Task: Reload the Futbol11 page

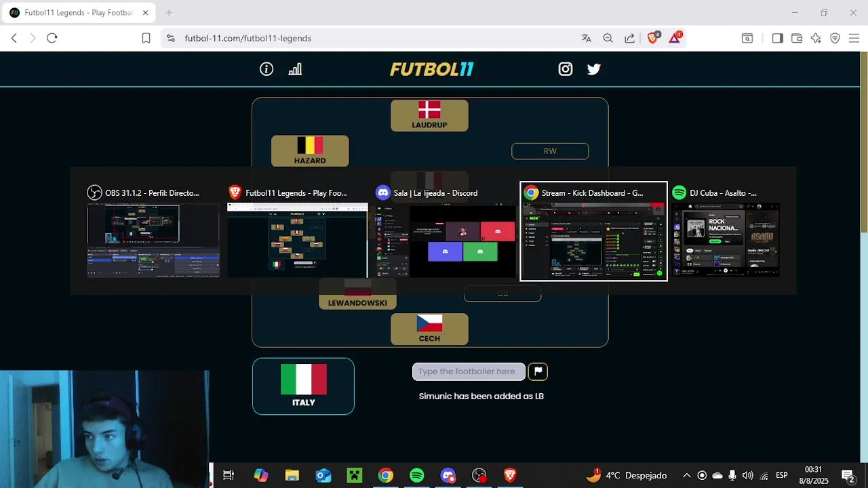Action: pos(52,38)
